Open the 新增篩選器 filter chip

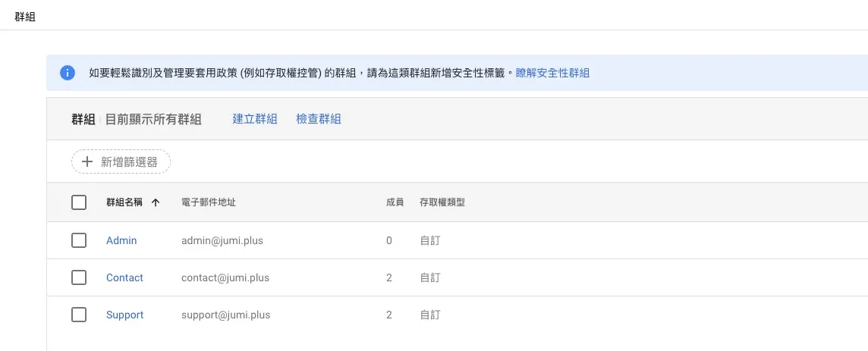click(121, 161)
